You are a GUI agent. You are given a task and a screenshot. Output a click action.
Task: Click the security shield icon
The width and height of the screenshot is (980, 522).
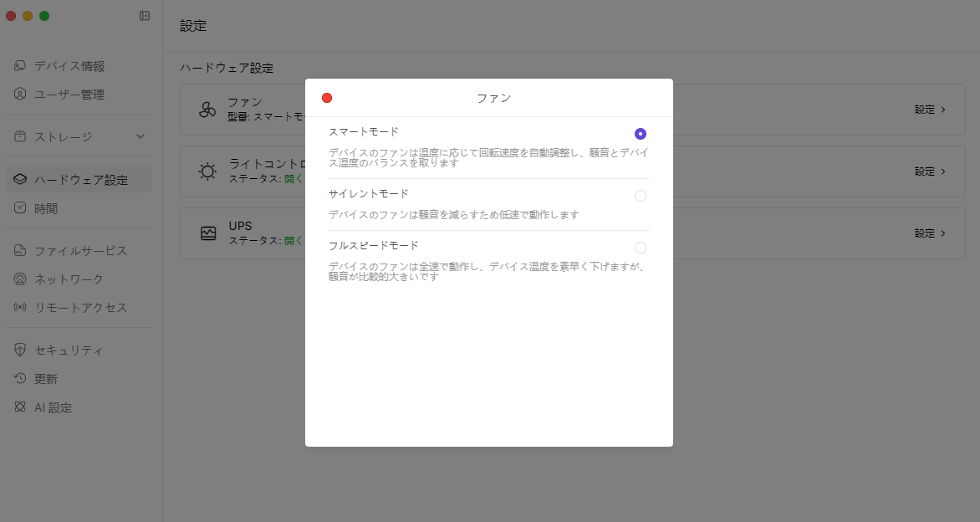[20, 350]
